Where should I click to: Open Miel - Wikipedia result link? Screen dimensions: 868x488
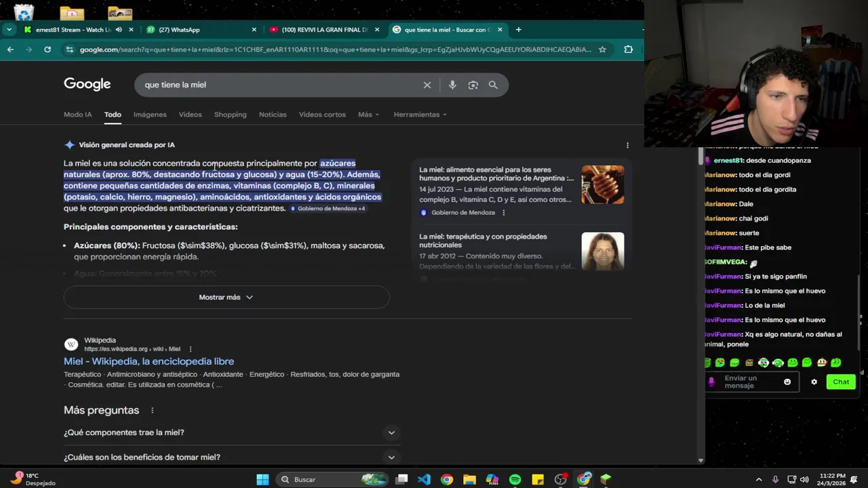(x=149, y=361)
